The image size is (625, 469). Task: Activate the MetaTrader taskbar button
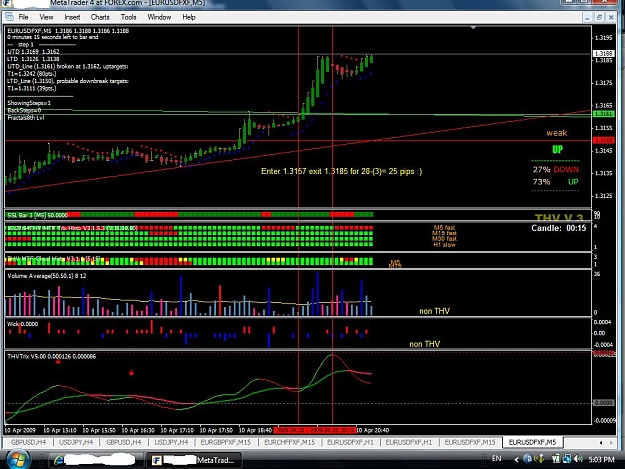pos(193,460)
